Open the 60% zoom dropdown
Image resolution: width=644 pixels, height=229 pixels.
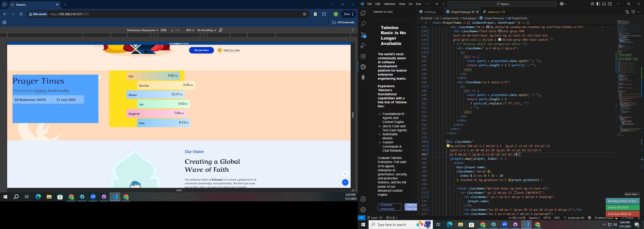point(190,30)
